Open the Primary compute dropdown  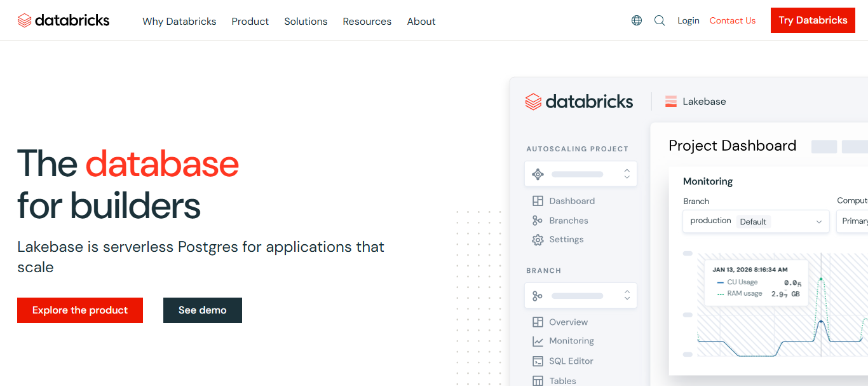tap(852, 221)
